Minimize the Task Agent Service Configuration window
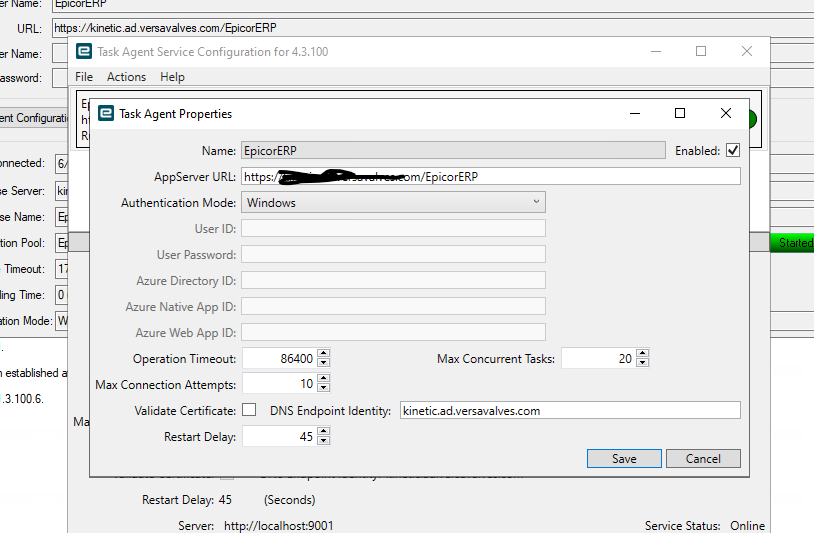Viewport: 814px width, 533px height. pos(656,51)
